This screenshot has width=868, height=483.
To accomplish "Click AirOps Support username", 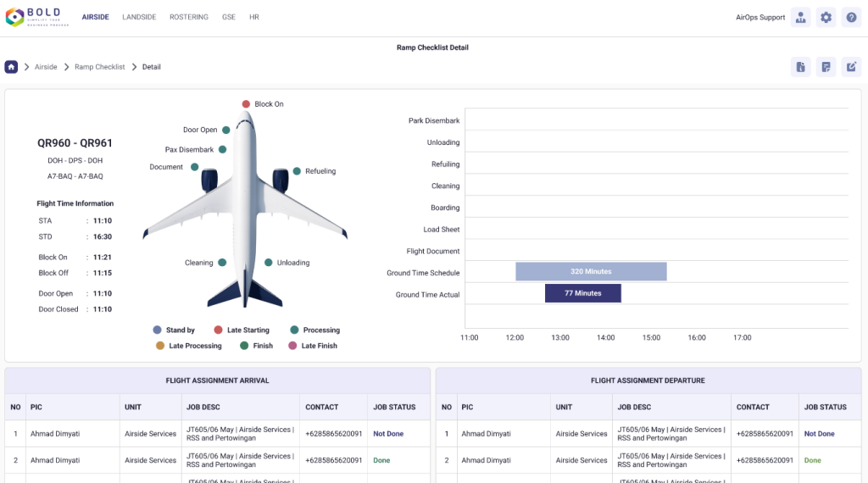I will [x=759, y=18].
